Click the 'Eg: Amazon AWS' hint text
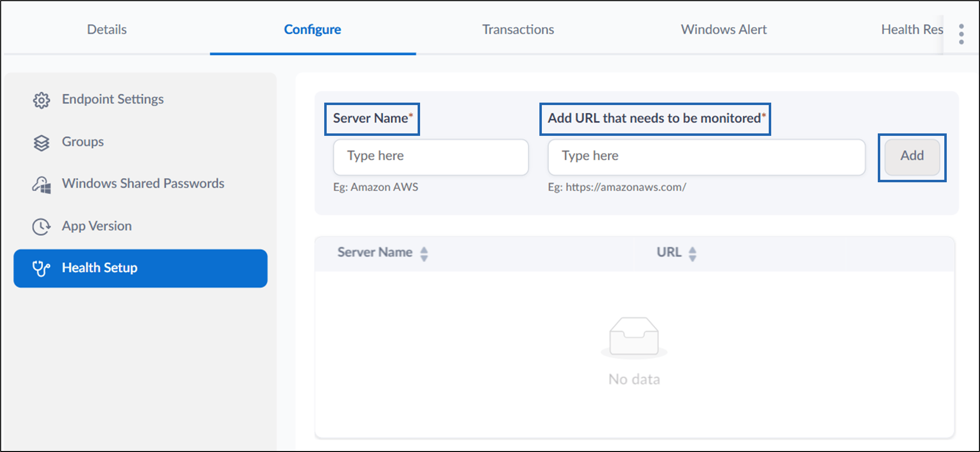Screen dimensions: 980x452 point(376,187)
